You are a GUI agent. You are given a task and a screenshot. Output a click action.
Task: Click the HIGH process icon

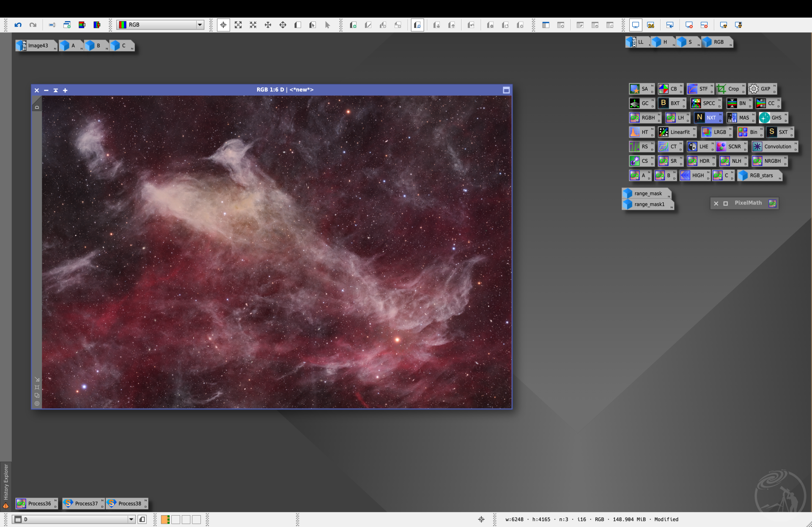pos(694,175)
